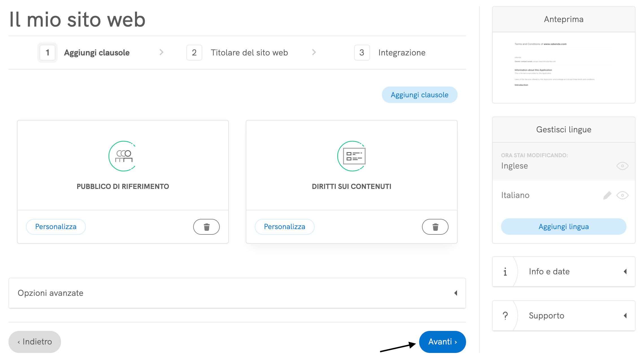
Task: Edit the Italiano language with pencil icon
Action: pos(607,195)
